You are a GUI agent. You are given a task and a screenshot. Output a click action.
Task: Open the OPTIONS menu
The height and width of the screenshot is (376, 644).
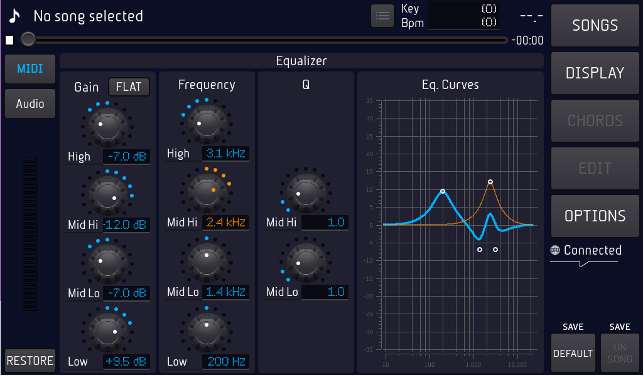coord(595,216)
